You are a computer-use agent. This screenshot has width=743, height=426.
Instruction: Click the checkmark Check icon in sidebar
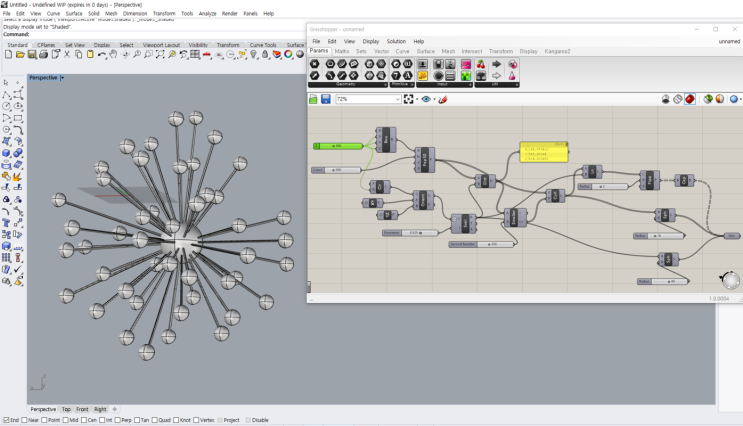click(18, 269)
